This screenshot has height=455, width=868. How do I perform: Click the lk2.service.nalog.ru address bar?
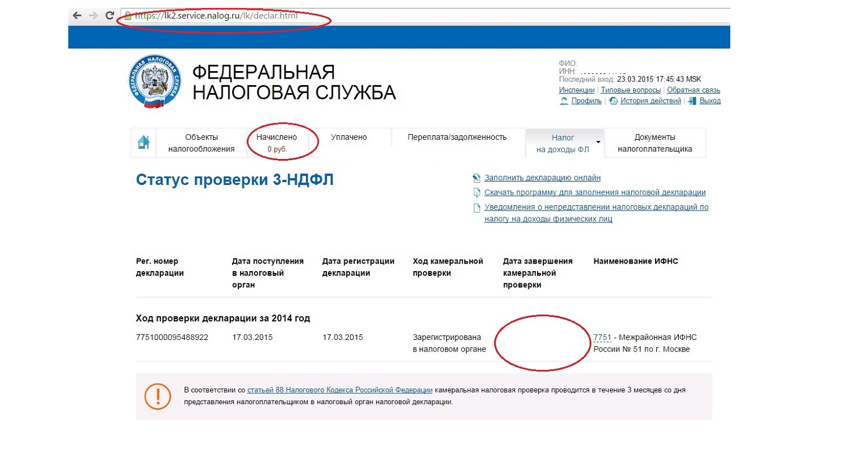pos(425,16)
